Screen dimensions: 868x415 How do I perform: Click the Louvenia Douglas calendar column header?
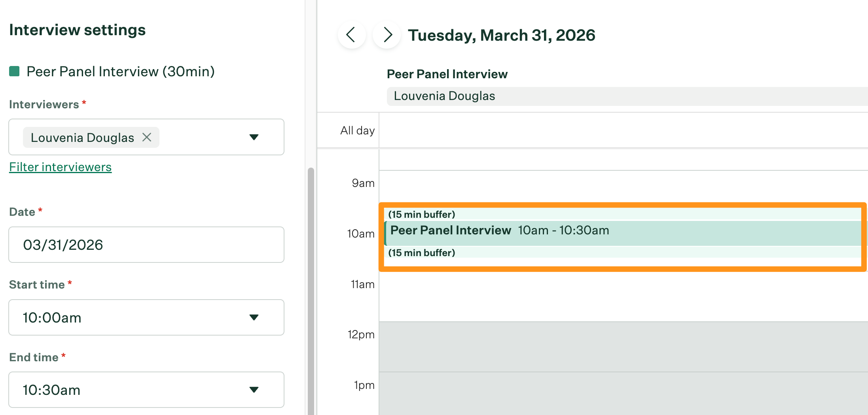click(x=444, y=96)
